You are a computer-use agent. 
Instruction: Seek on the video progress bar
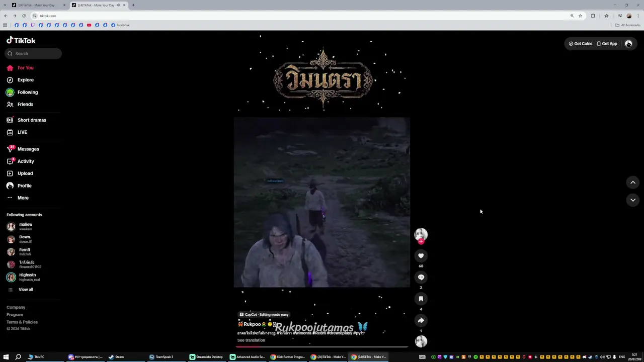coord(322,346)
